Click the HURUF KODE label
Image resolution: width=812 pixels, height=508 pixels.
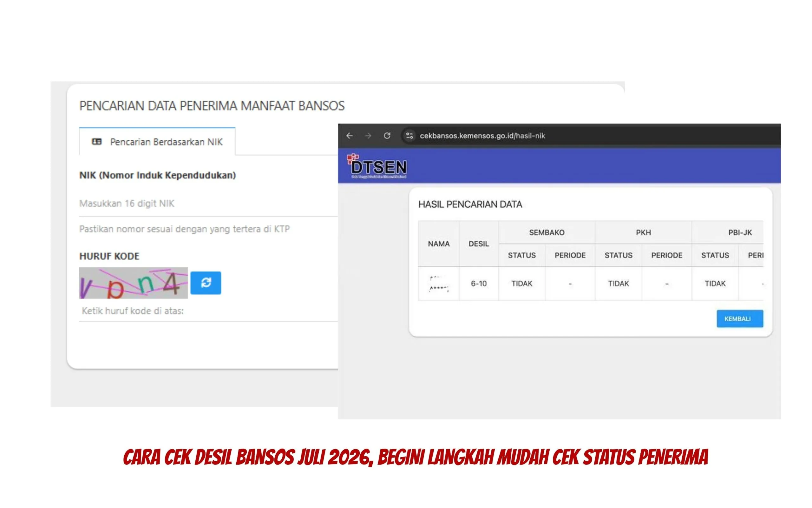tap(109, 256)
